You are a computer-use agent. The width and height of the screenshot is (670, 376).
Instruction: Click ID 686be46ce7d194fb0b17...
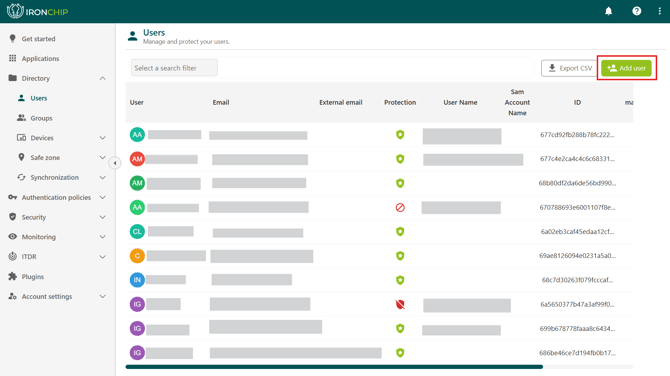click(x=577, y=352)
